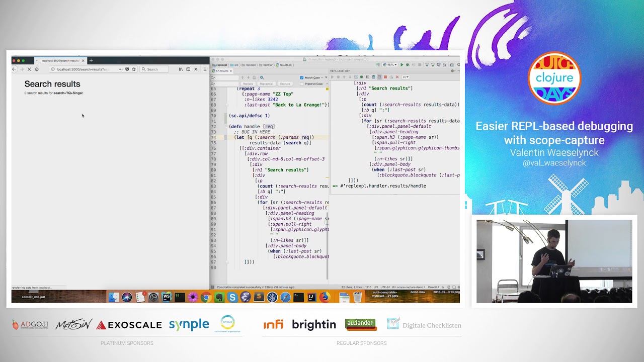The image size is (644, 362).
Task: Open Firefox Library icon
Action: click(x=181, y=69)
